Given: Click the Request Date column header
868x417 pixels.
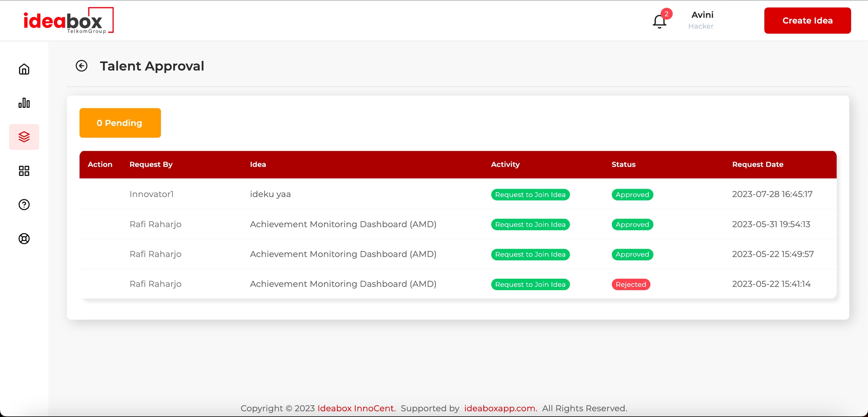Looking at the screenshot, I should (757, 164).
